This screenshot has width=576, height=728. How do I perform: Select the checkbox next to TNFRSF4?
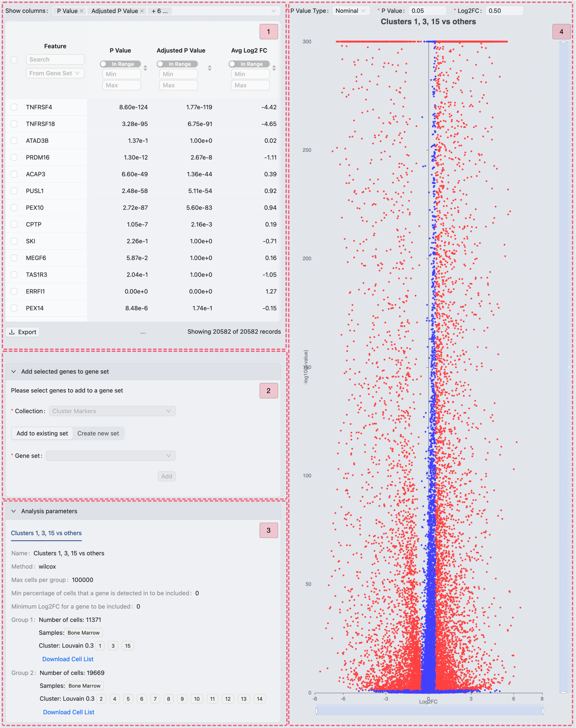pyautogui.click(x=14, y=107)
